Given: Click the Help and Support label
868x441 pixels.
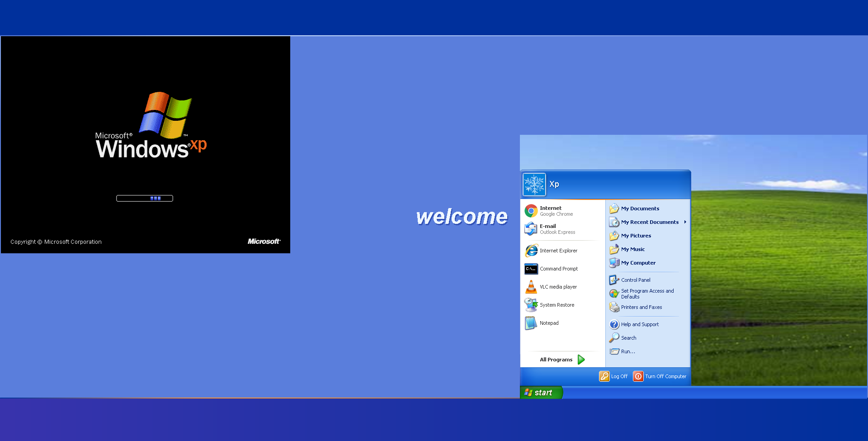Looking at the screenshot, I should pos(640,324).
